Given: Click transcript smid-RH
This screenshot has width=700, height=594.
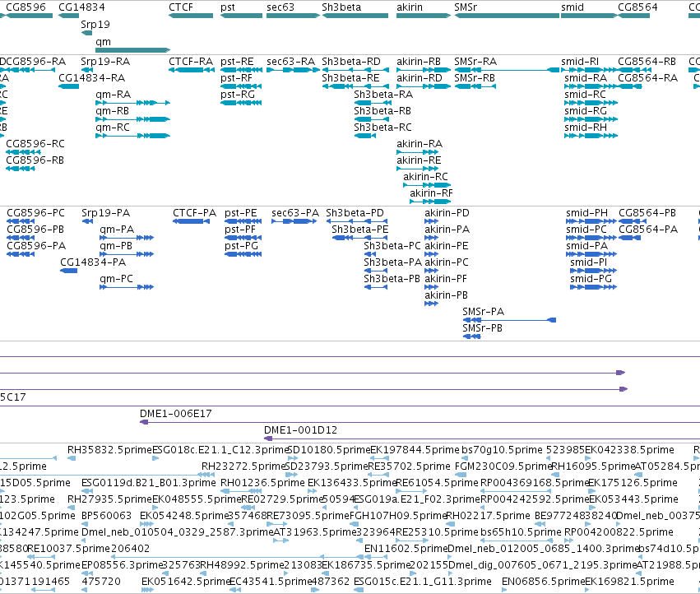Looking at the screenshot, I should (591, 136).
